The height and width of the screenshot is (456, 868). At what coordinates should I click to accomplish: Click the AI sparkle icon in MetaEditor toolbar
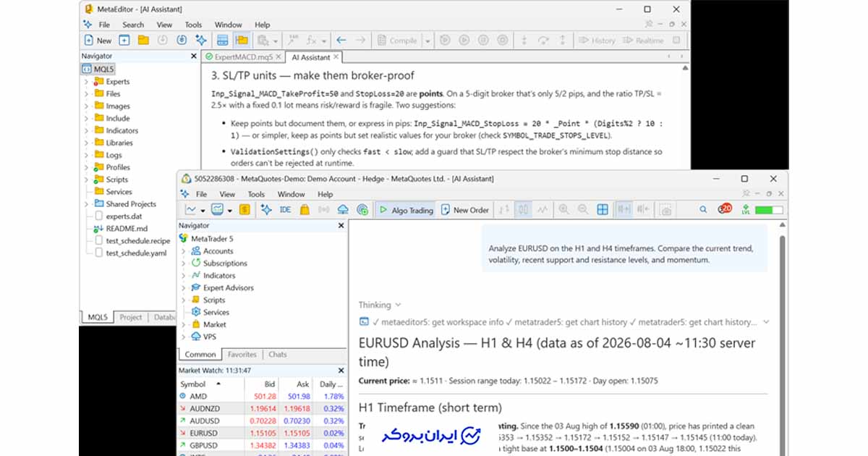[x=200, y=41]
